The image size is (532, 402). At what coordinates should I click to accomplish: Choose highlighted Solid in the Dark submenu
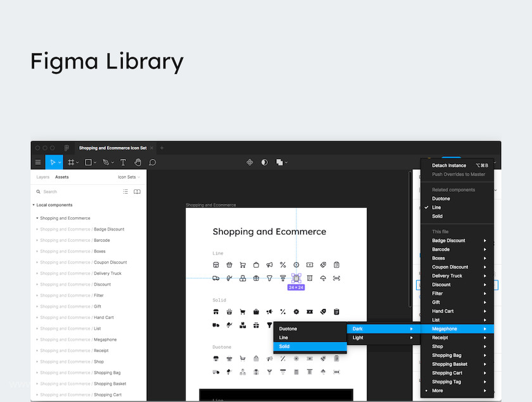(x=310, y=347)
